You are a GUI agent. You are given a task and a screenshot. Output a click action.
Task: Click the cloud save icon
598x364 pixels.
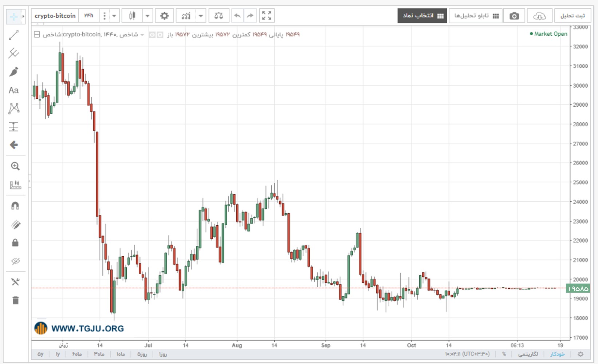point(539,16)
